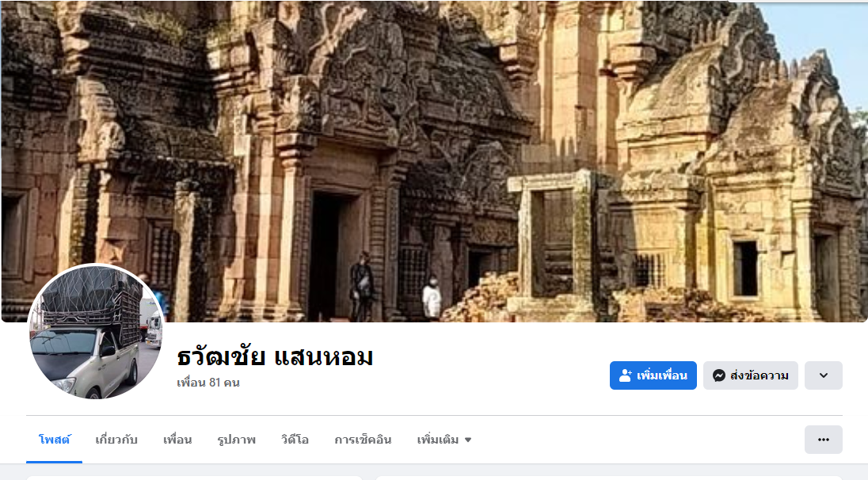Open the pickup truck profile picture
Image resolution: width=868 pixels, height=480 pixels.
(95, 331)
